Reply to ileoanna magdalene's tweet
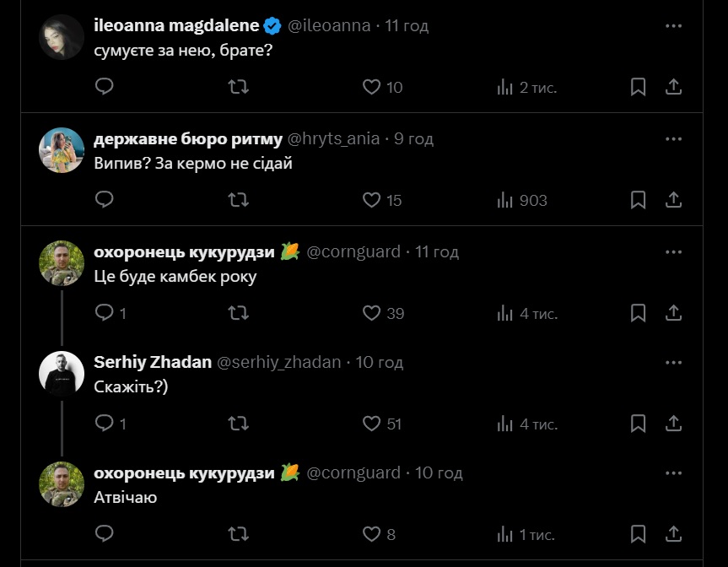728x567 pixels. (105, 87)
